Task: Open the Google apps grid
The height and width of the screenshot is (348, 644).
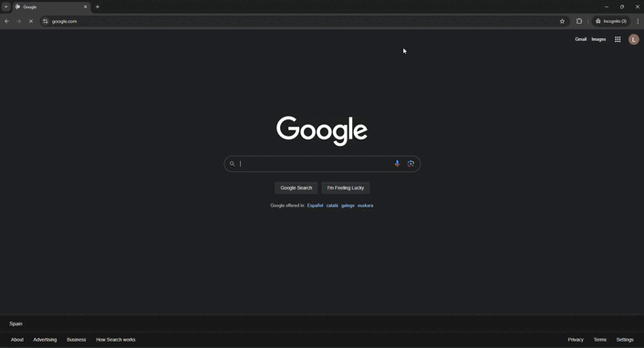Action: coord(618,39)
